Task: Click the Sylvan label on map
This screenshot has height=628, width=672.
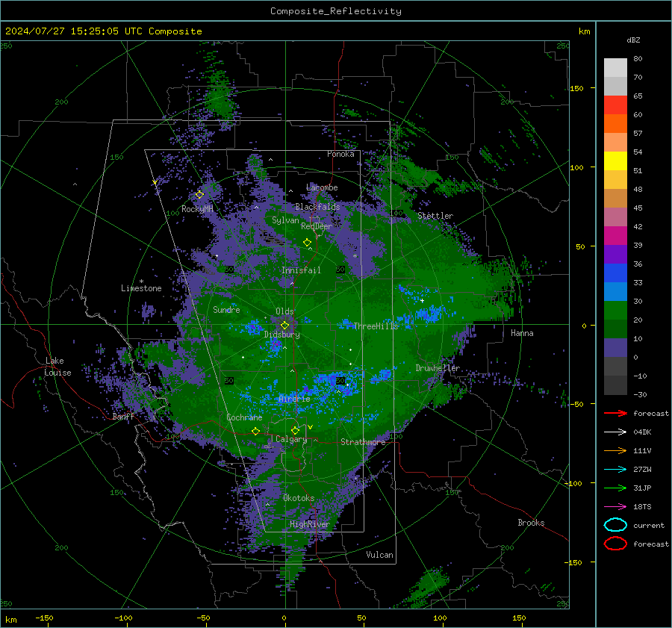Action: click(285, 220)
